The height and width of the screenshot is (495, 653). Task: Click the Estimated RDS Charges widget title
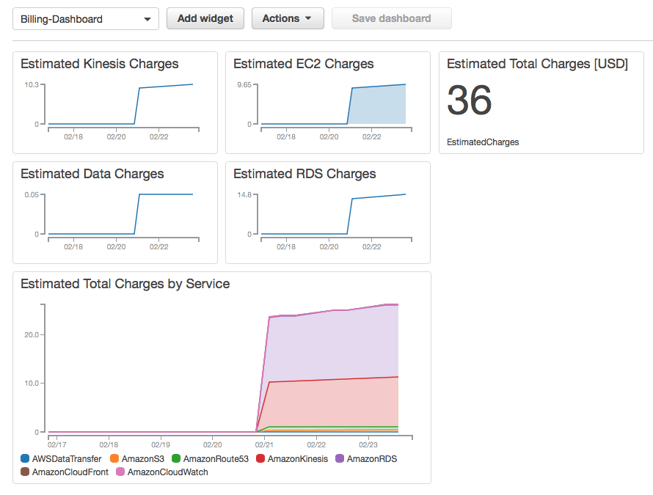[x=304, y=174]
